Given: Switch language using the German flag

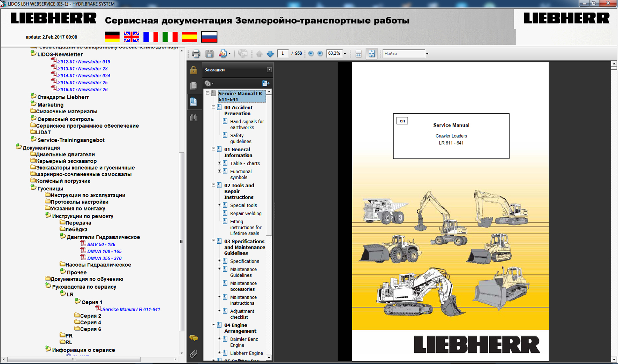Looking at the screenshot, I should click(x=112, y=37).
